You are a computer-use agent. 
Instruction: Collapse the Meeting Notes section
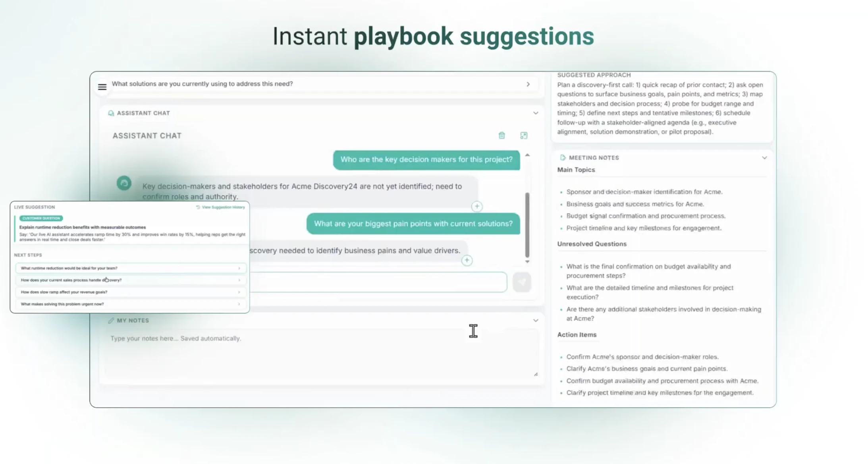[764, 158]
